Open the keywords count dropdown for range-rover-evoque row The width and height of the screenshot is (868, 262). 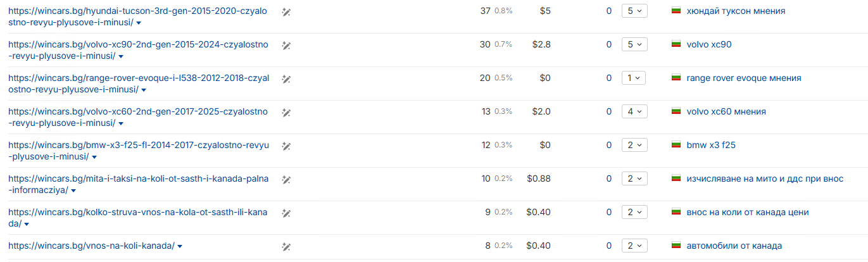click(x=634, y=78)
